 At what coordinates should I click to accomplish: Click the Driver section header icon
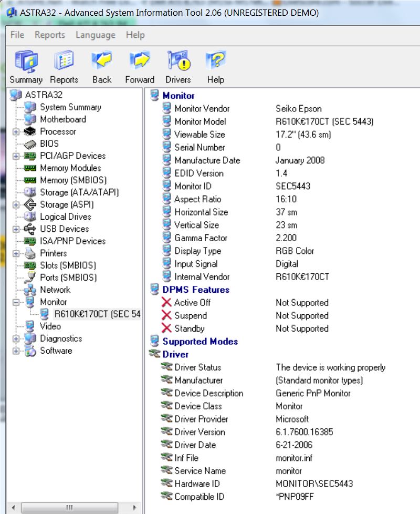click(x=154, y=354)
